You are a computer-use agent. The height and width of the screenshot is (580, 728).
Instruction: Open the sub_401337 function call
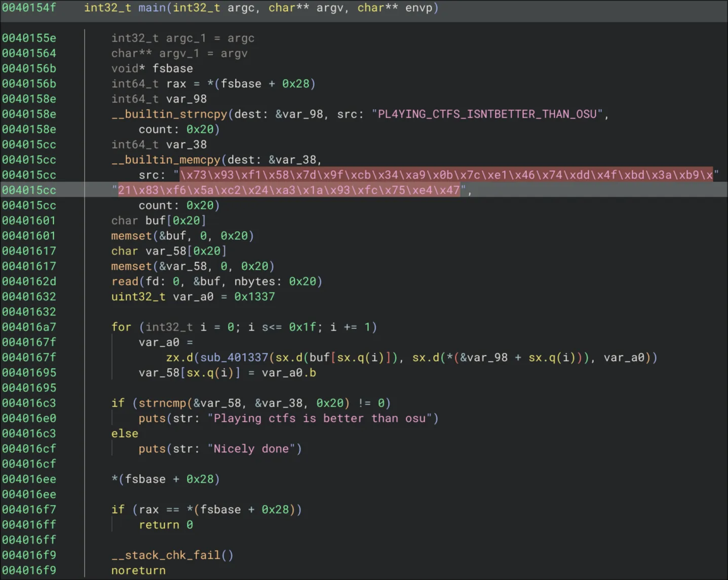point(234,357)
